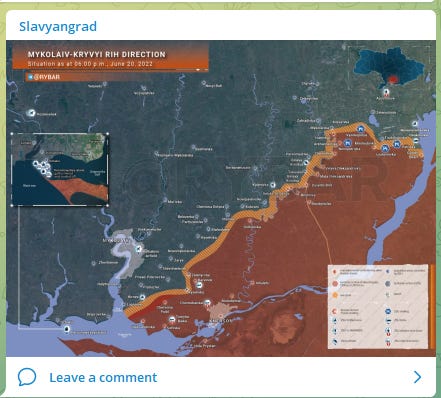Click the Ukraine overview inset map
Image resolution: width=441 pixels, height=398 pixels.
coord(389,68)
